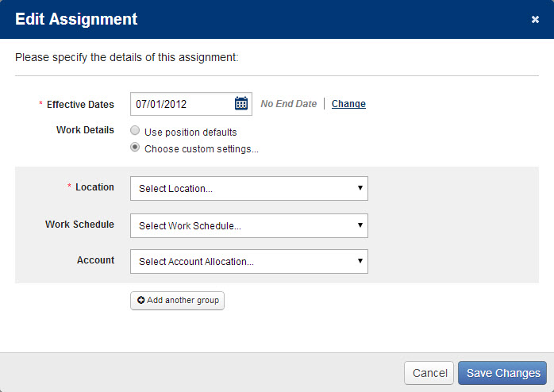Click the Choose custom settings label text
554x392 pixels.
202,149
